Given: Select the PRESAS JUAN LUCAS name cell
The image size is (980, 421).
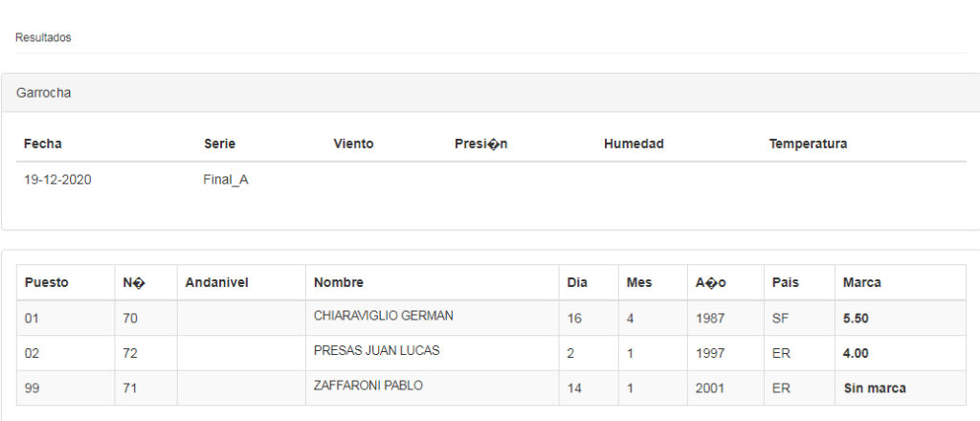Looking at the screenshot, I should 376,351.
